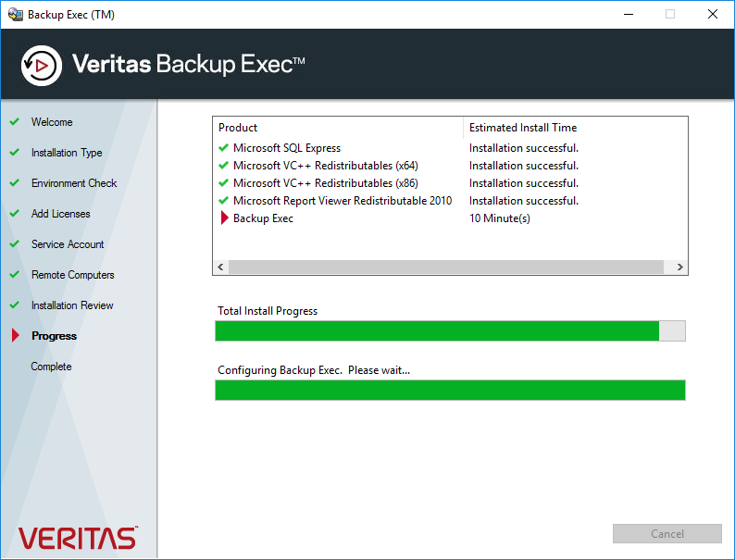This screenshot has width=735, height=560.
Task: Click the green checkmark beside Installation Review
Action: (x=15, y=305)
